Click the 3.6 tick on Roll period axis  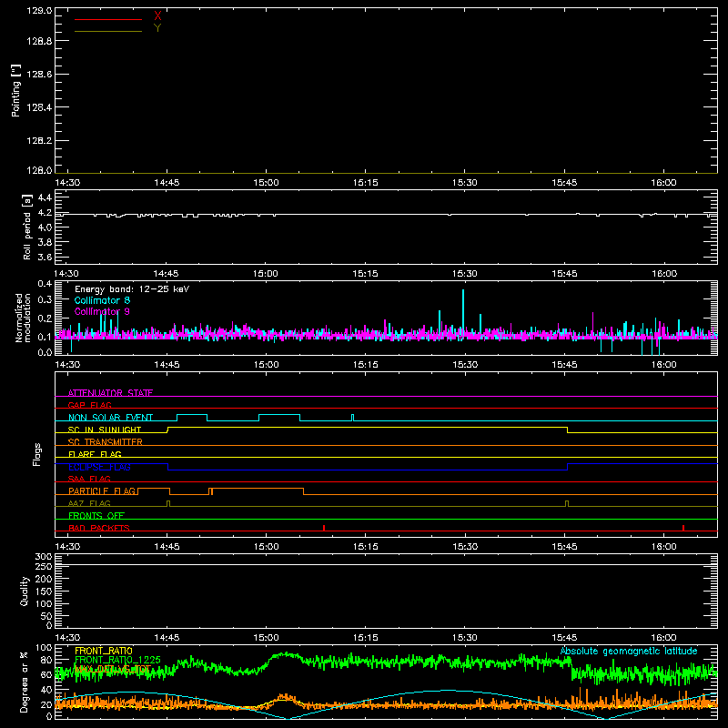45,257
